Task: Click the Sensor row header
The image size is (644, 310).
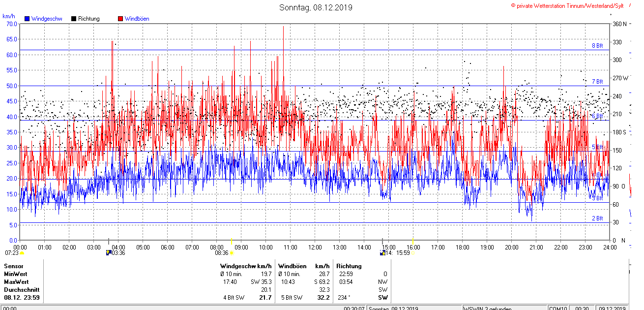Action: pyautogui.click(x=13, y=266)
